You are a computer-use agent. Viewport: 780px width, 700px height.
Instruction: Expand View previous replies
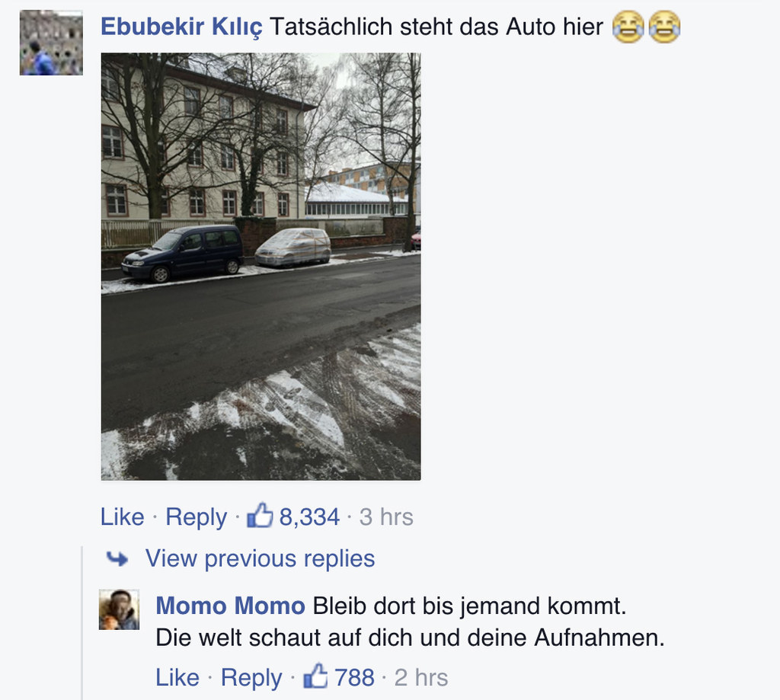point(260,558)
